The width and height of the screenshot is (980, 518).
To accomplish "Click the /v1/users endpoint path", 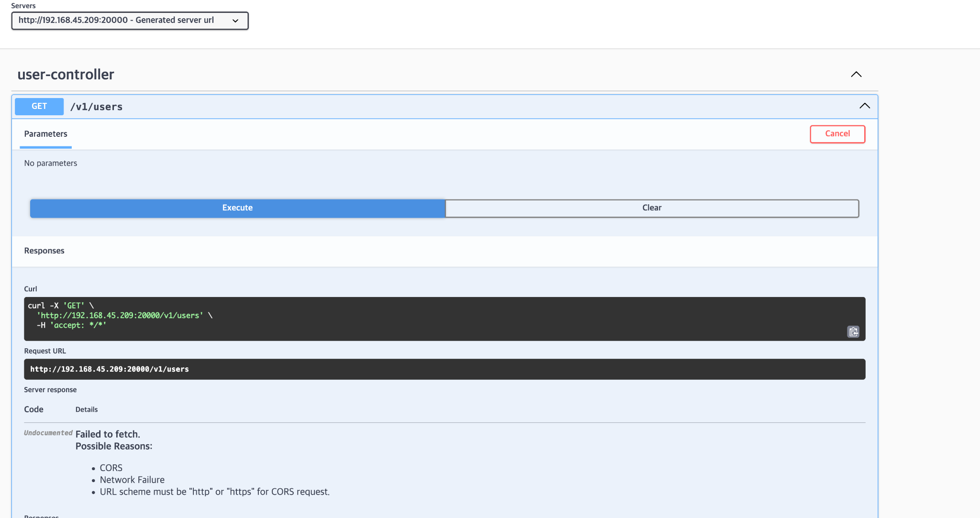I will [96, 107].
